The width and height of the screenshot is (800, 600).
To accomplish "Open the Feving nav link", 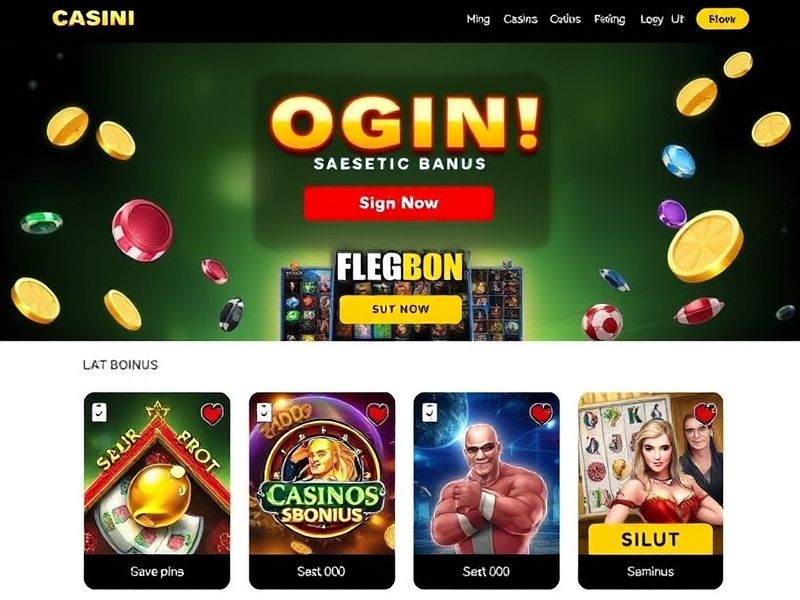I will (x=609, y=19).
